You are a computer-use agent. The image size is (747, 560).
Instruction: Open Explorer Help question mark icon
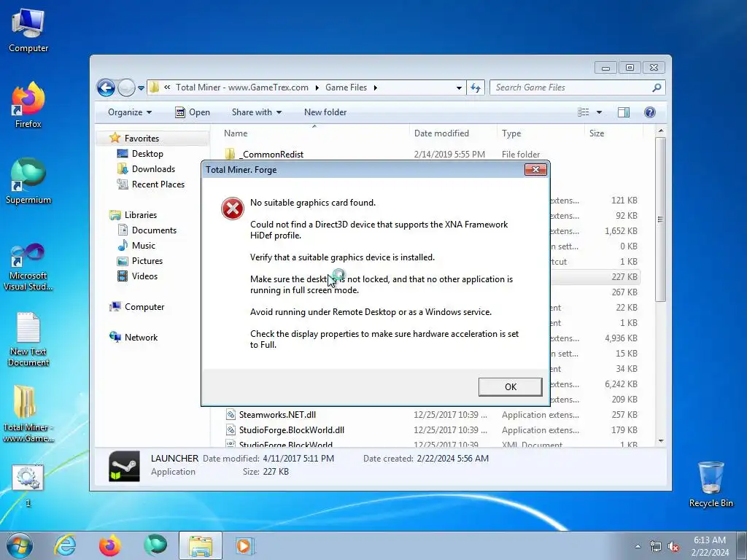point(650,112)
